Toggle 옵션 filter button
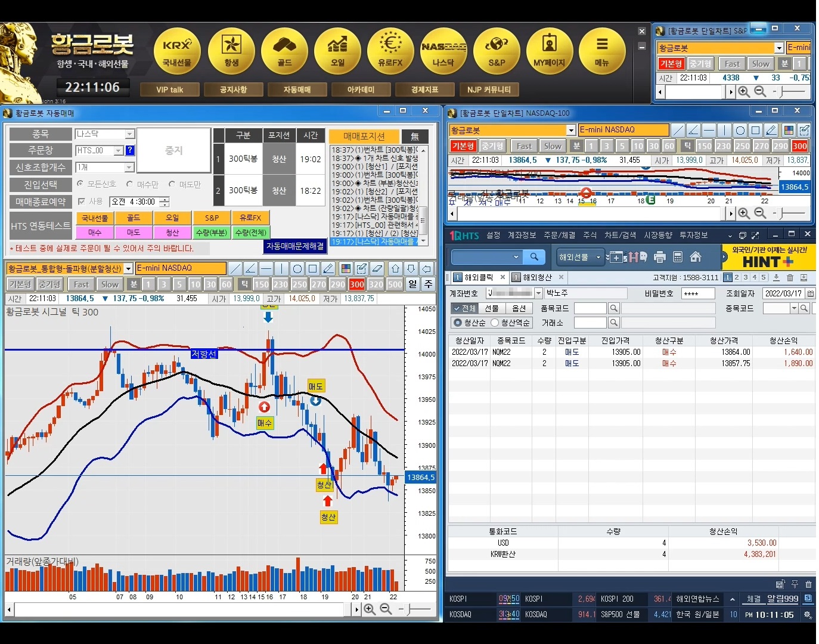The image size is (819, 644). [519, 308]
